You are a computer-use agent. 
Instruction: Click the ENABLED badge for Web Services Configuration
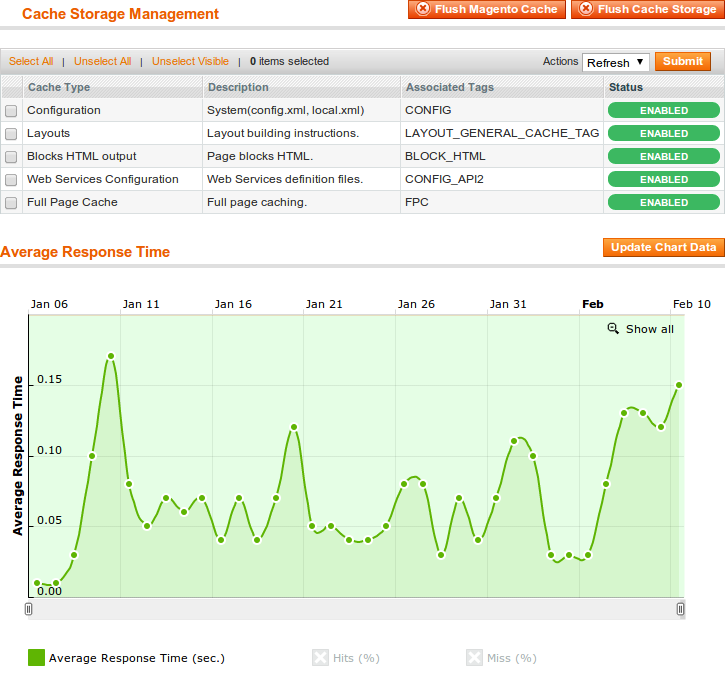[664, 179]
